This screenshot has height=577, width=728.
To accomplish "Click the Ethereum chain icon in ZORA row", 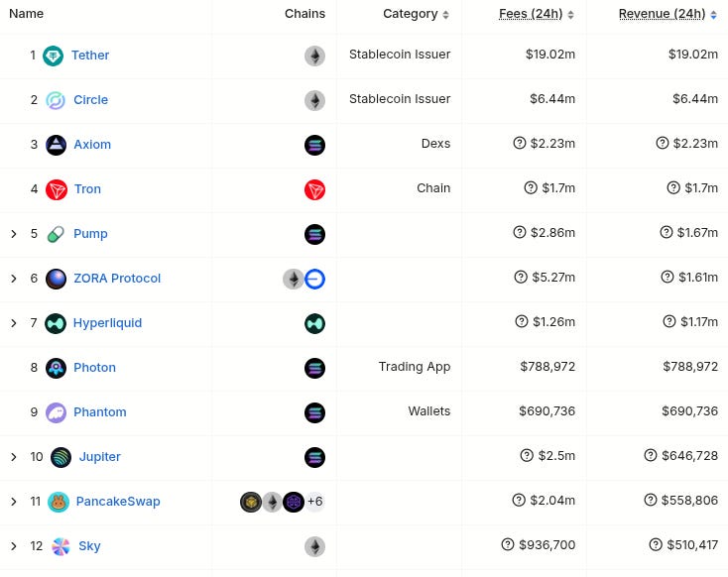I will [x=293, y=279].
